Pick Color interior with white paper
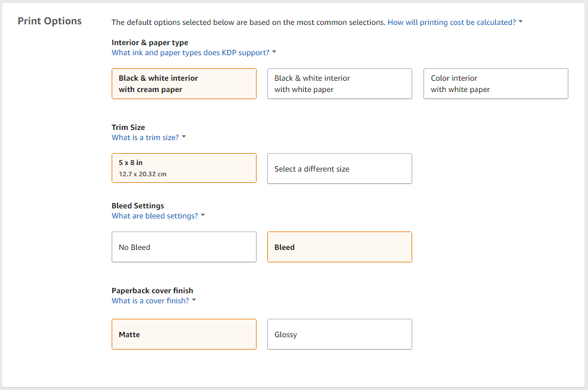The image size is (588, 390). (x=496, y=84)
